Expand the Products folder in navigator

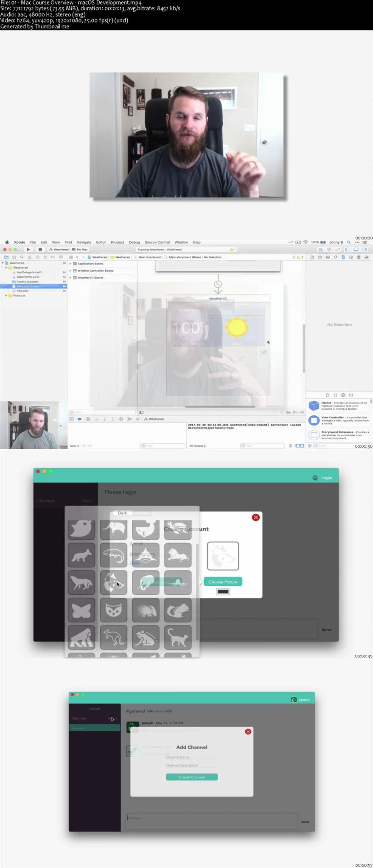point(6,295)
